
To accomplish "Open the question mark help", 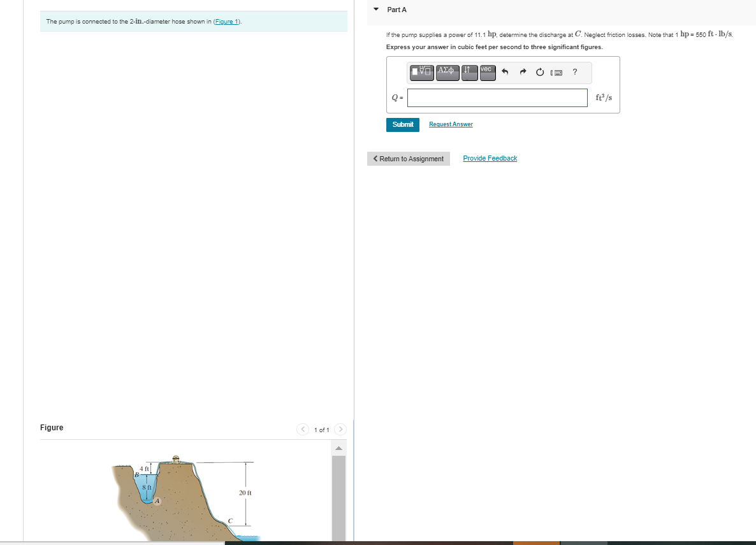I will [x=575, y=72].
